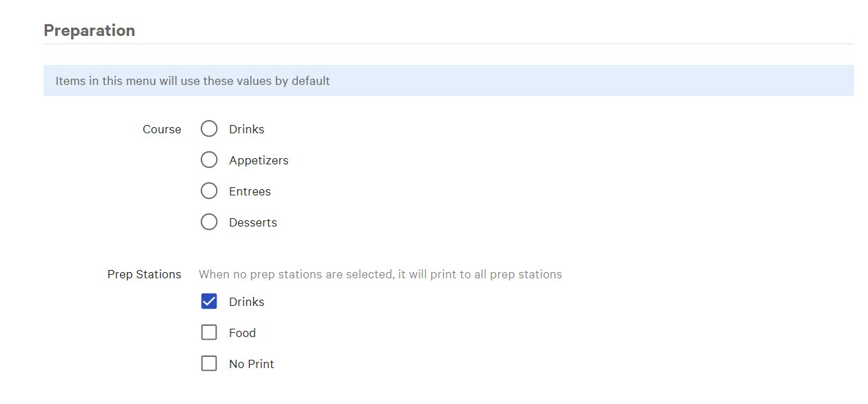The image size is (868, 404).
Task: Click the Drinks label next to its radio button
Action: tap(246, 128)
